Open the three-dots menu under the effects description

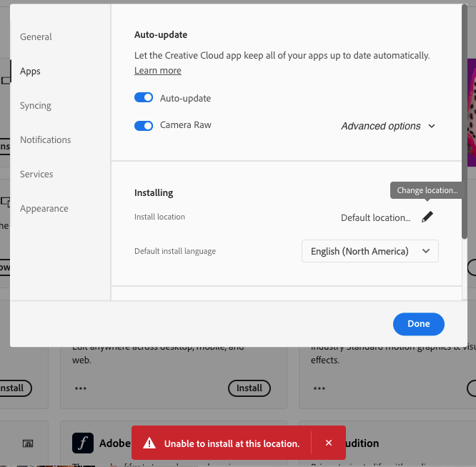(319, 388)
